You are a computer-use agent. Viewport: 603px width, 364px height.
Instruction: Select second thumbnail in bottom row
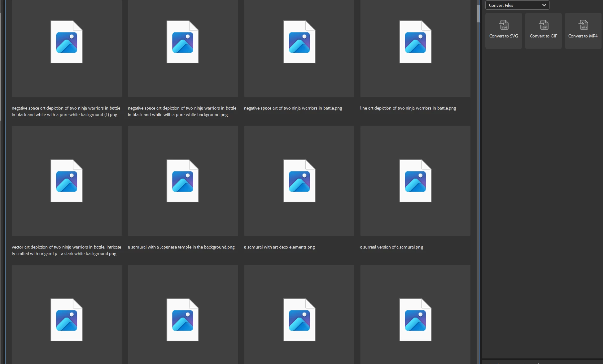pyautogui.click(x=183, y=320)
